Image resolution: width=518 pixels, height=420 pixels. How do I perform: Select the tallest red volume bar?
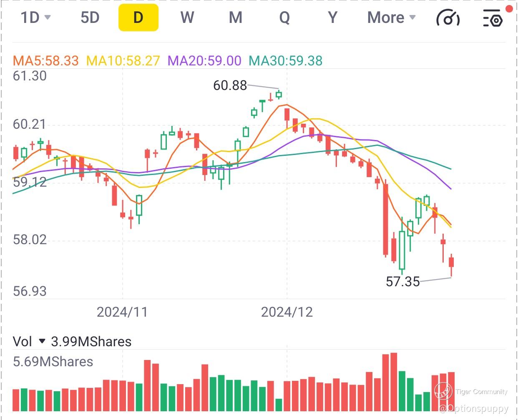394,382
